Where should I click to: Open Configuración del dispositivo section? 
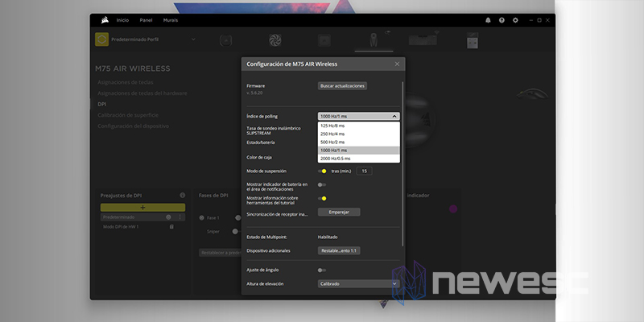click(133, 126)
